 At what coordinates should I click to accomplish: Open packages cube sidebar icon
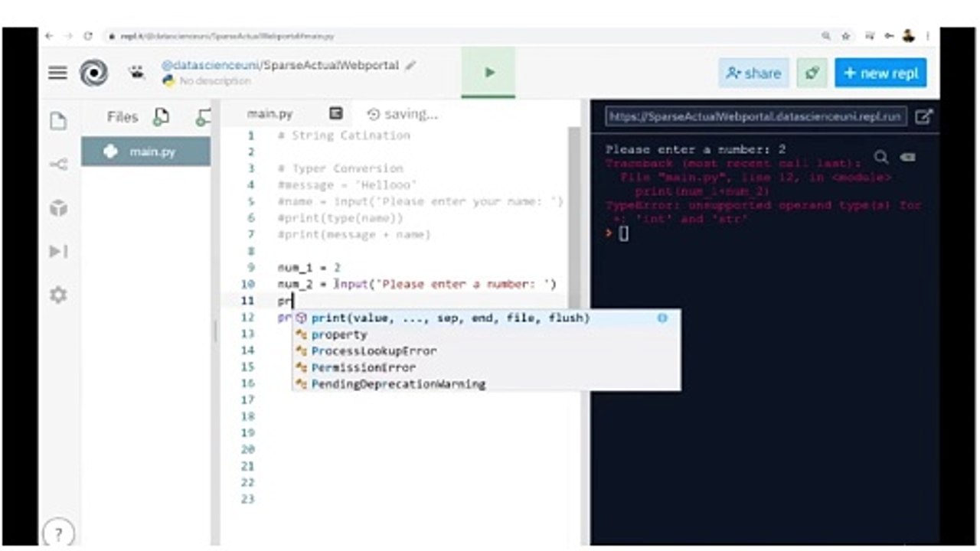pos(59,208)
